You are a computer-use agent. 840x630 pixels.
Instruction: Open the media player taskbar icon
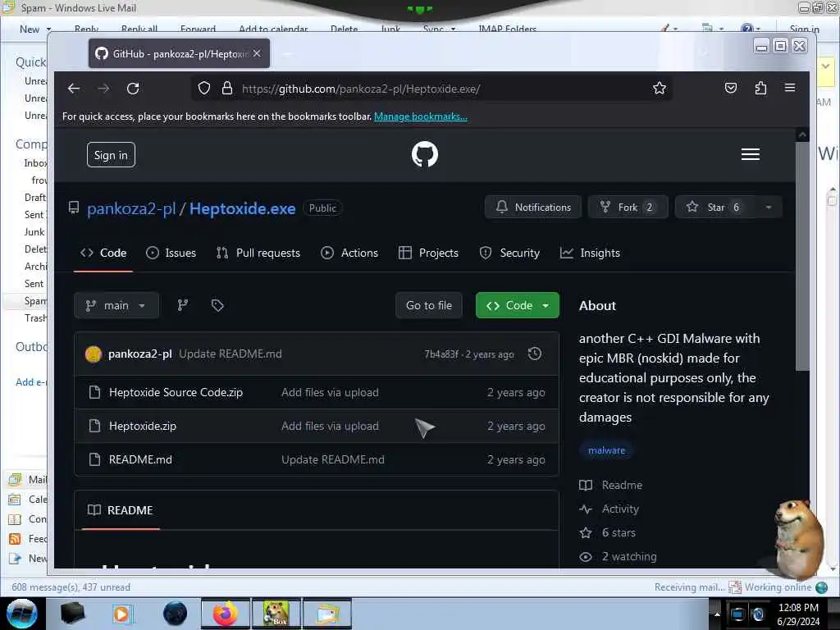122,614
